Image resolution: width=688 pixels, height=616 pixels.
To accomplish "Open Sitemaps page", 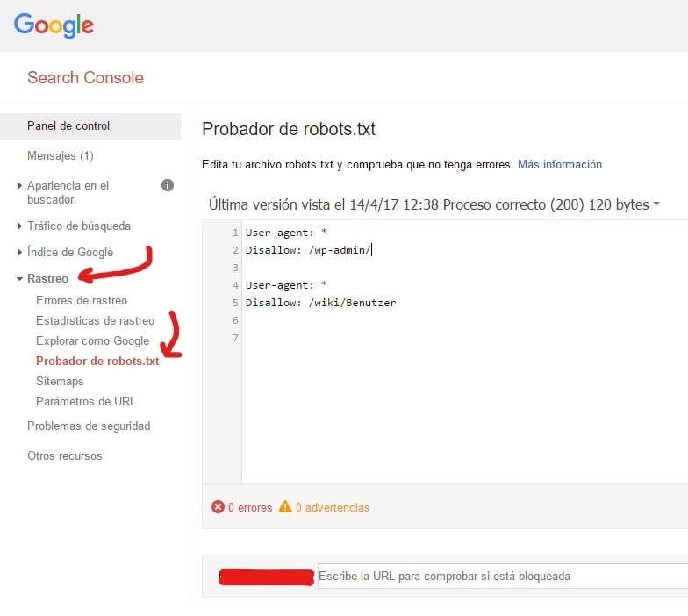I will (x=60, y=381).
